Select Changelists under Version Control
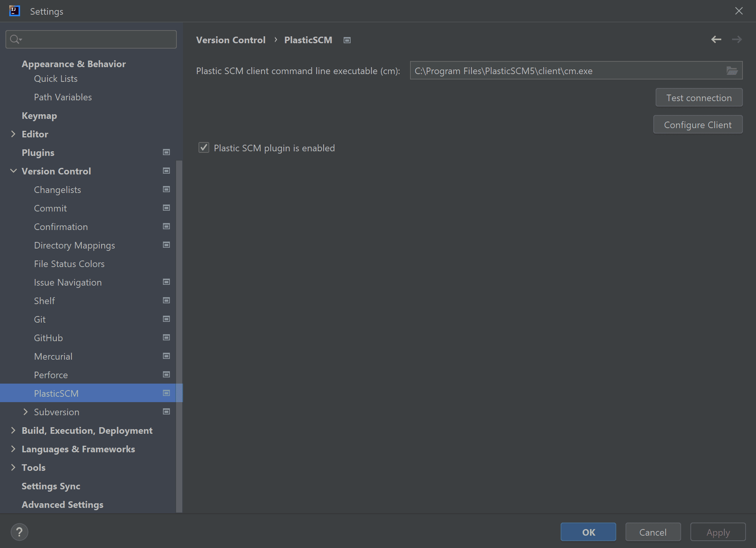The width and height of the screenshot is (756, 548). point(58,190)
